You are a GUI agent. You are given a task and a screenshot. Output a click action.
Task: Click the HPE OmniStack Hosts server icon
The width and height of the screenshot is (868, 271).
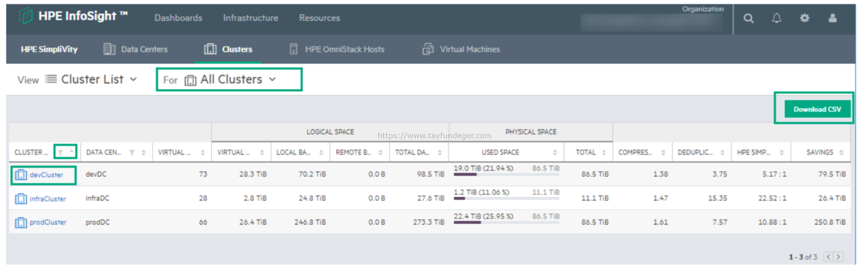294,49
